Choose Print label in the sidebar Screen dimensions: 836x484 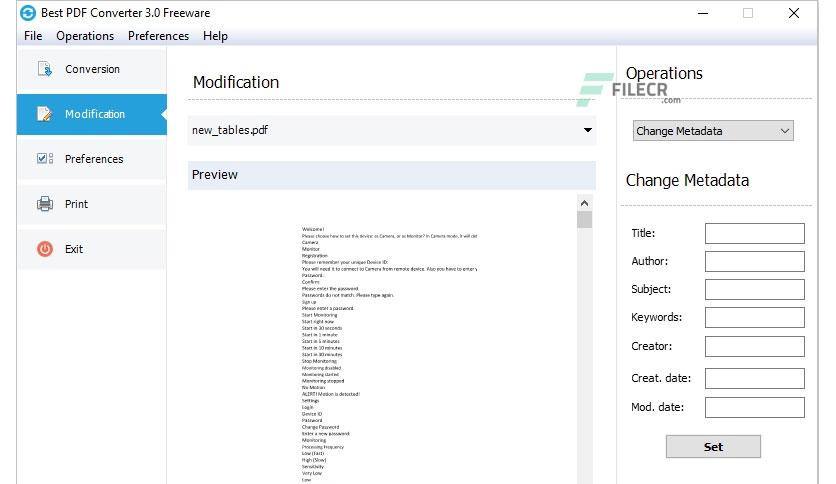click(76, 204)
